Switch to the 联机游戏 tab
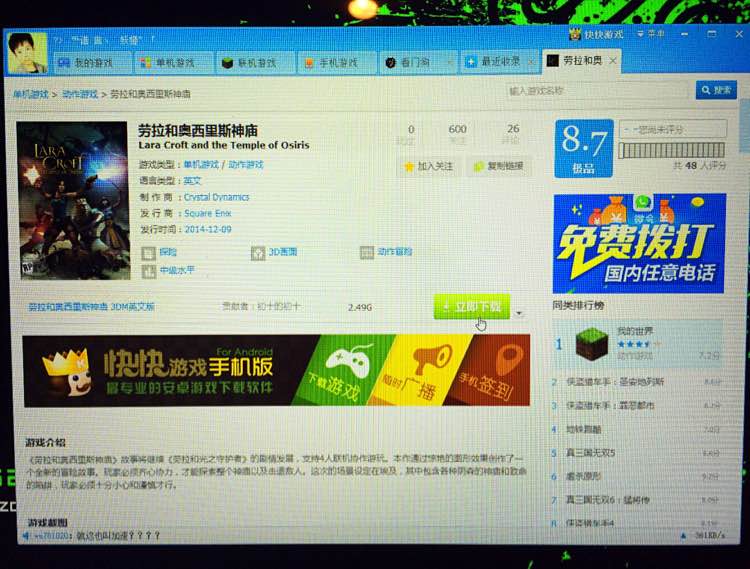The width and height of the screenshot is (750, 569). (x=254, y=63)
